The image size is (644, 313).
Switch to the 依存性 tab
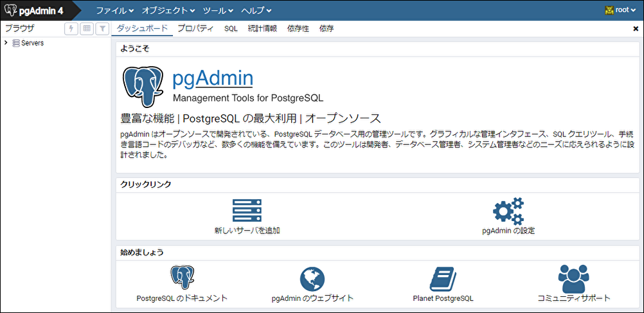pyautogui.click(x=298, y=29)
